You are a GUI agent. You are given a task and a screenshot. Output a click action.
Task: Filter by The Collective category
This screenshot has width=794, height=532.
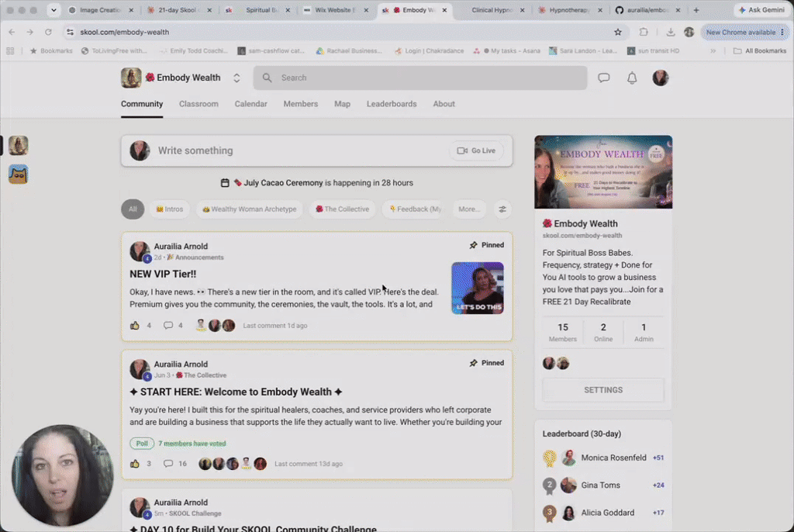342,209
